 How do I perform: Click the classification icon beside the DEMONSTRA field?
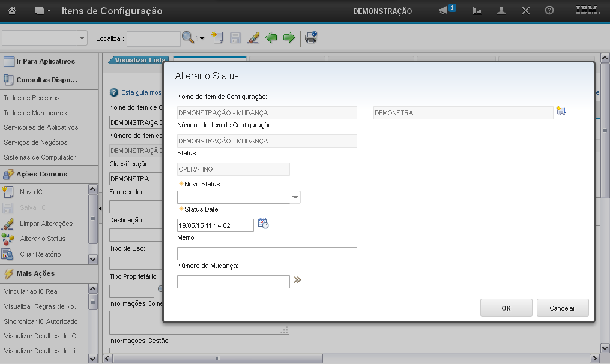click(561, 111)
